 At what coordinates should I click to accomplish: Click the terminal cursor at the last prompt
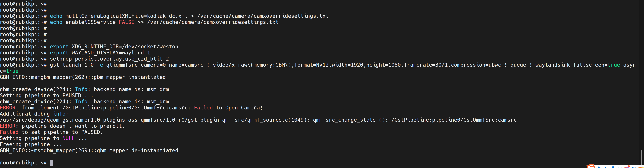point(51,163)
